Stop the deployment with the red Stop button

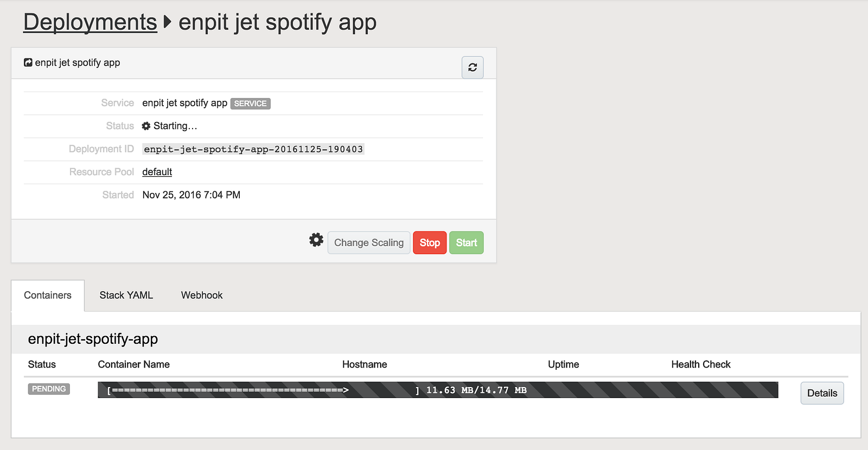[430, 243]
